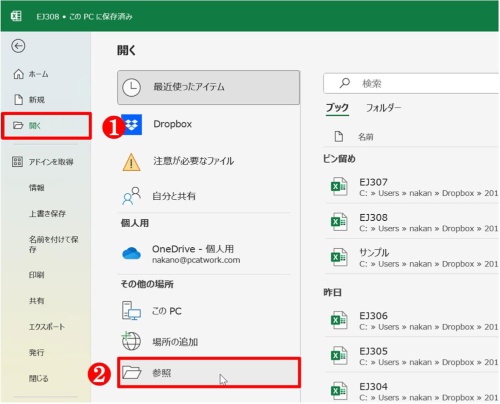Switch to the ブック tab

click(337, 108)
